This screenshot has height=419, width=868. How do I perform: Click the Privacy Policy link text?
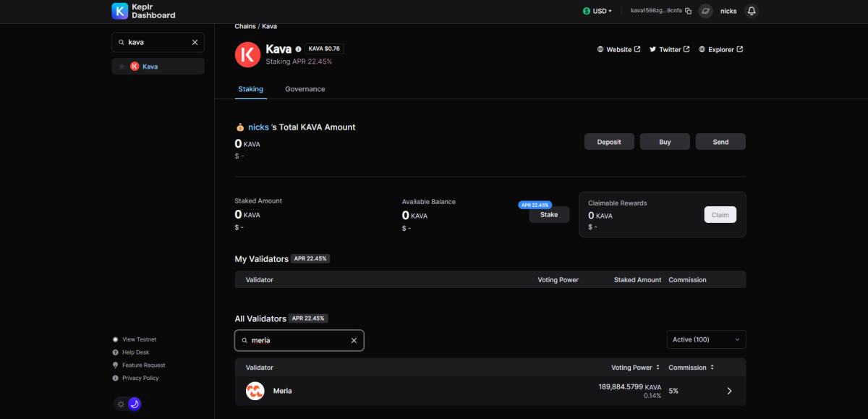pos(141,378)
